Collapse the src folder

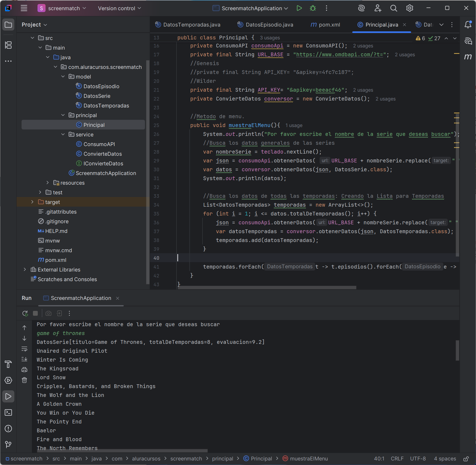click(32, 38)
